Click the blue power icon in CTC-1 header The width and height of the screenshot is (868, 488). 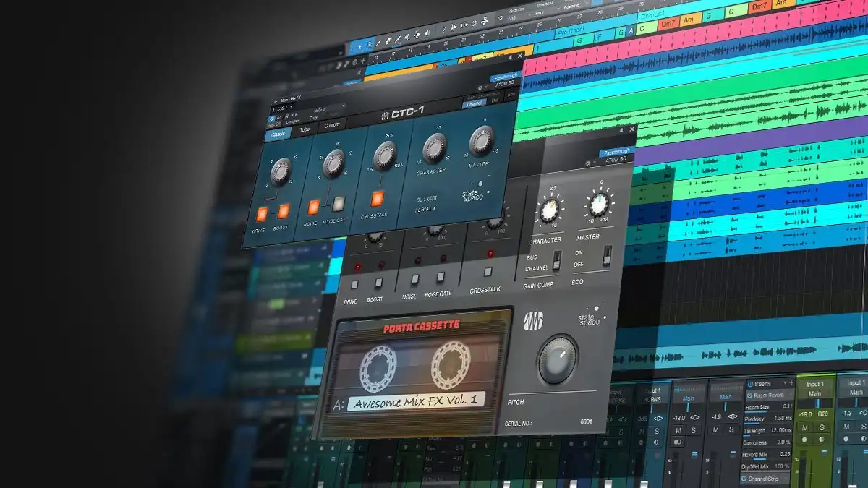point(272,119)
